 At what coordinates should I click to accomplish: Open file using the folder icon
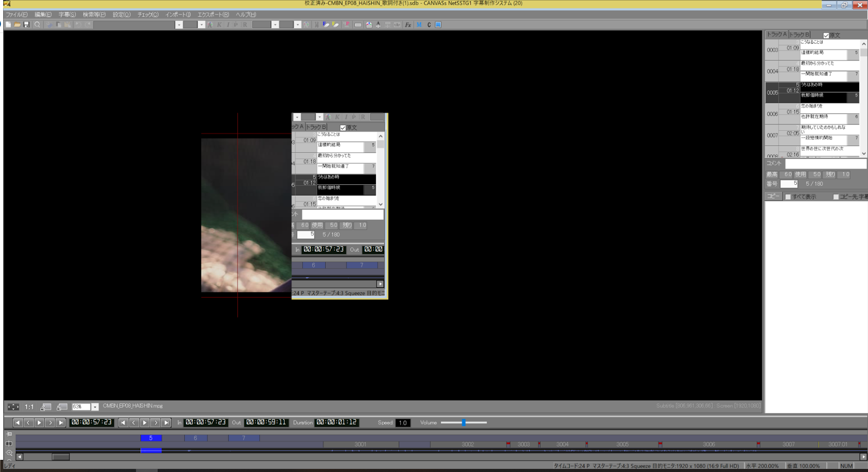pyautogui.click(x=17, y=25)
